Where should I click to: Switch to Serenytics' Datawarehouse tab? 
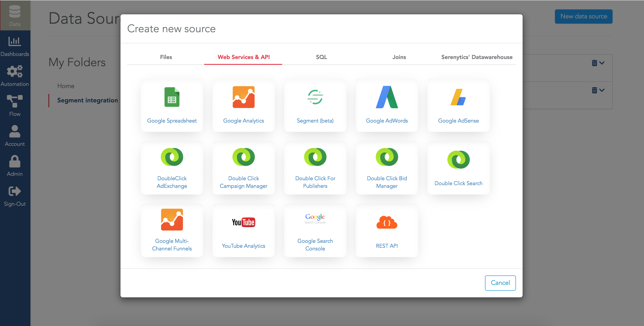[477, 57]
